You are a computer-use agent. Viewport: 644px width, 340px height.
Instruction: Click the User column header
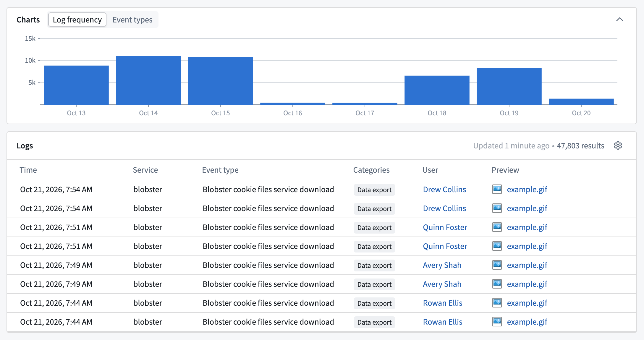430,170
